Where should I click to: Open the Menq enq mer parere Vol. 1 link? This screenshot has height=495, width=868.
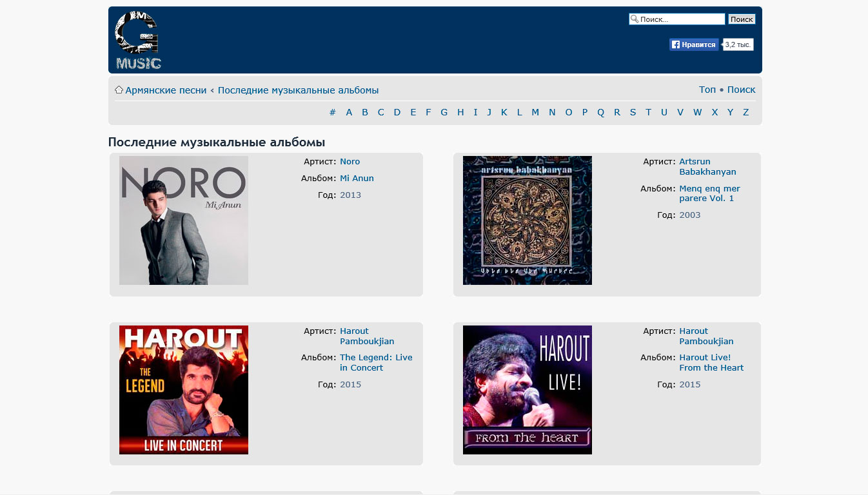[709, 193]
